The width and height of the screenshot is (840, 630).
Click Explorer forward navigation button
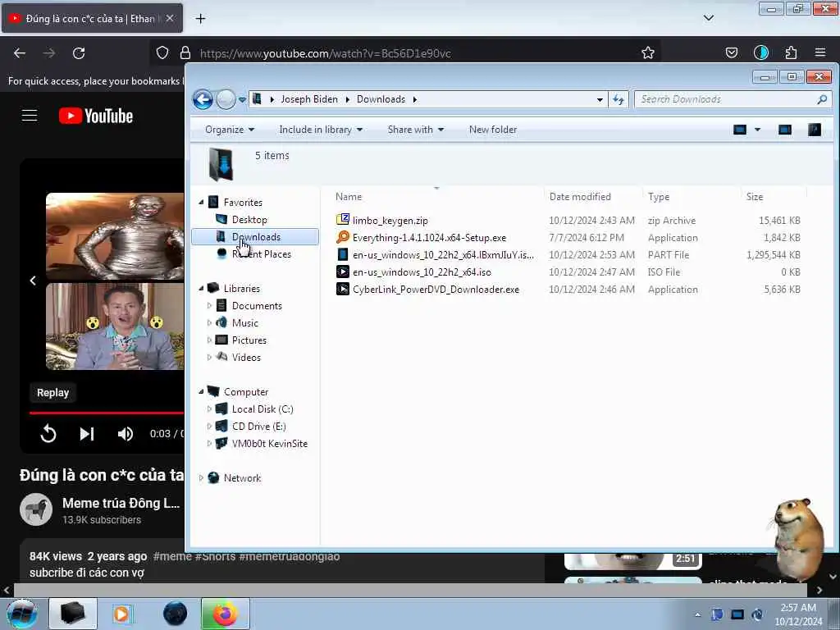point(226,99)
